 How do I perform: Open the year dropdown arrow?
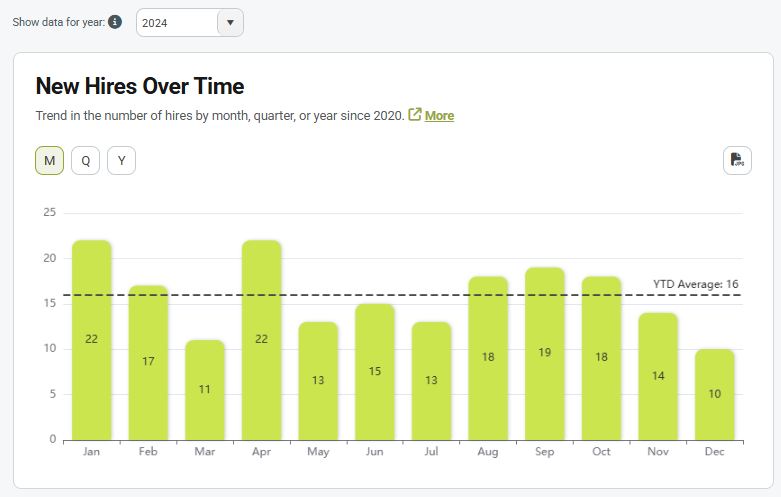(230, 23)
